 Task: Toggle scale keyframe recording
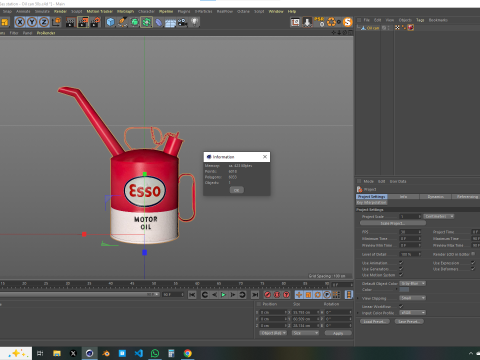[x=308, y=295]
